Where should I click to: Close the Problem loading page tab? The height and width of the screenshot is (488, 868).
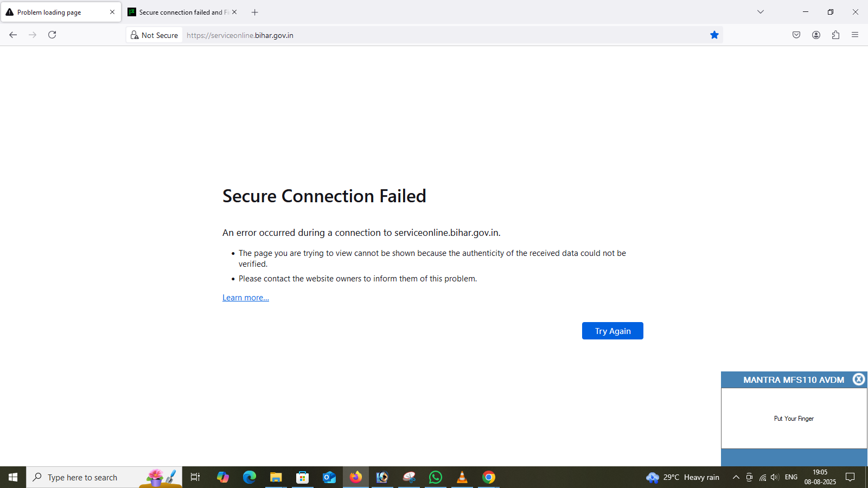[112, 12]
